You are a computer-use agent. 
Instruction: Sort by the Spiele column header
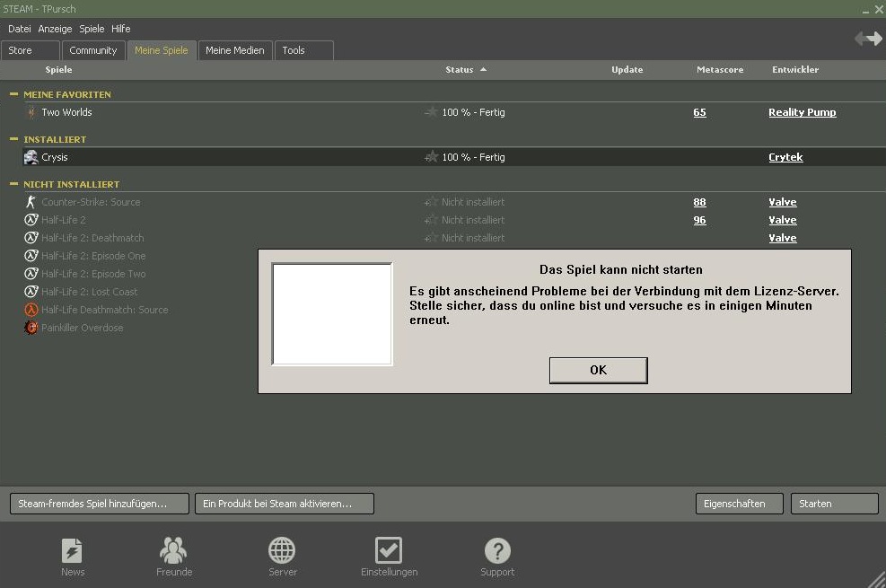(x=58, y=69)
